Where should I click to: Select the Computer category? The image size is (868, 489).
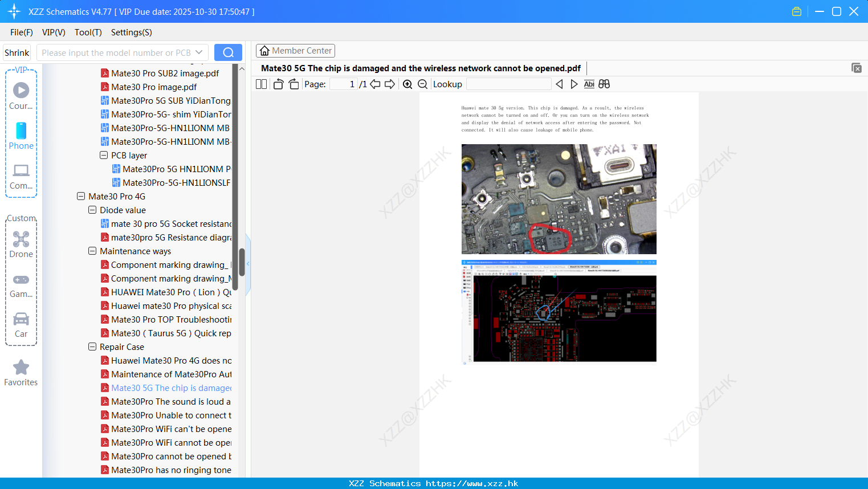(21, 177)
